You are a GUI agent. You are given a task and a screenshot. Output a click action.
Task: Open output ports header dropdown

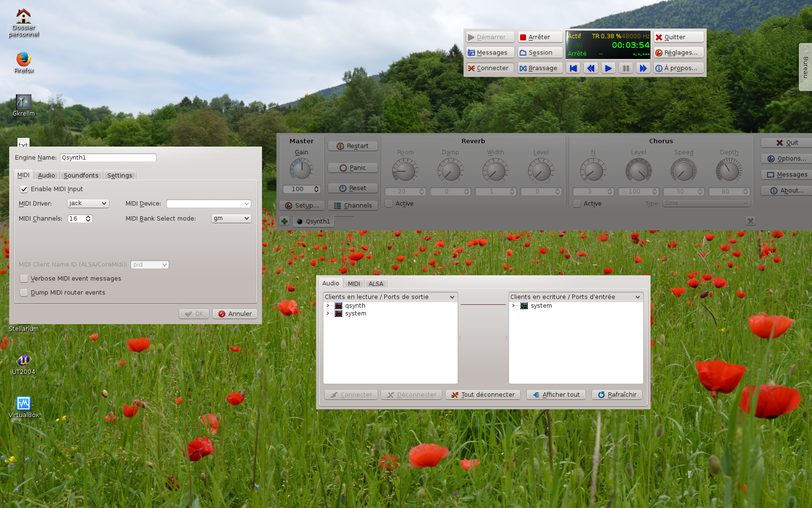coord(390,297)
